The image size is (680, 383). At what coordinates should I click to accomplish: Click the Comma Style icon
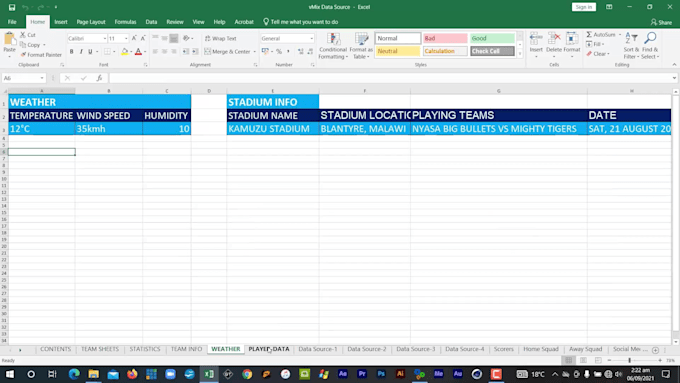point(288,51)
